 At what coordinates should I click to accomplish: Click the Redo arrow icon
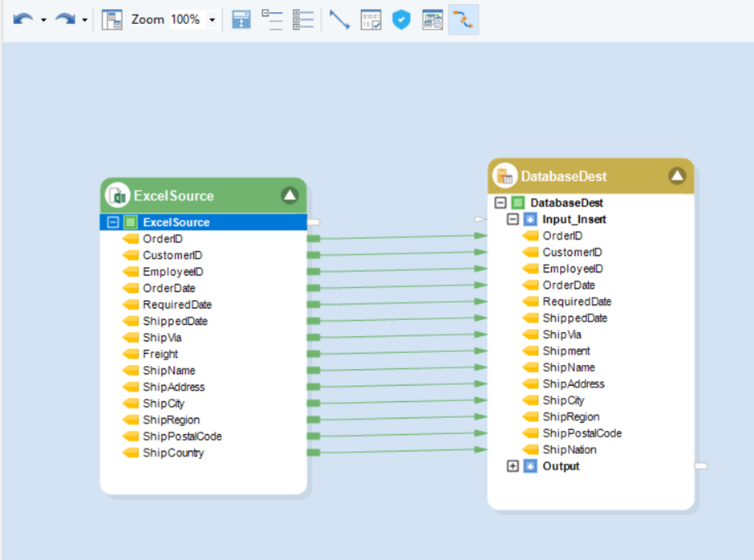click(x=64, y=19)
